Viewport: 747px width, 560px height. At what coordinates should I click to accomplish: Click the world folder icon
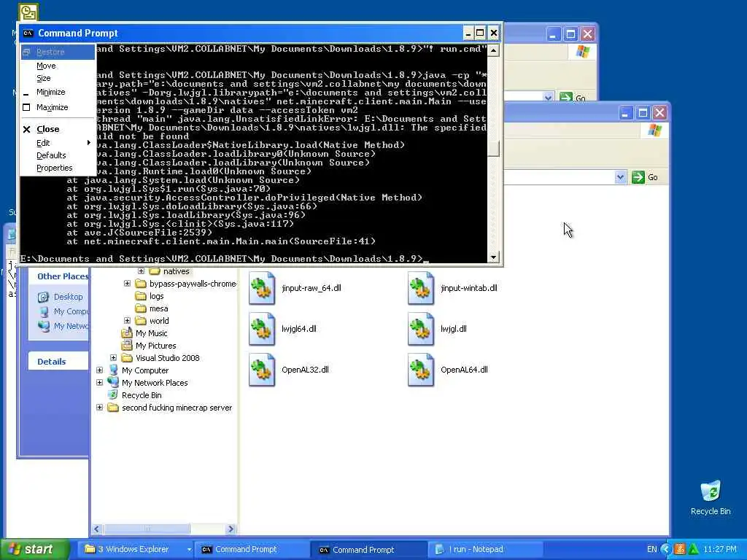tap(141, 321)
